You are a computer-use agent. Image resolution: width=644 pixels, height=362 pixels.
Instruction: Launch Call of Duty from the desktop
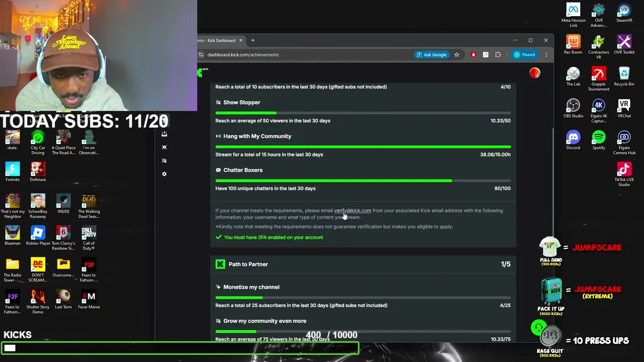[x=89, y=238]
